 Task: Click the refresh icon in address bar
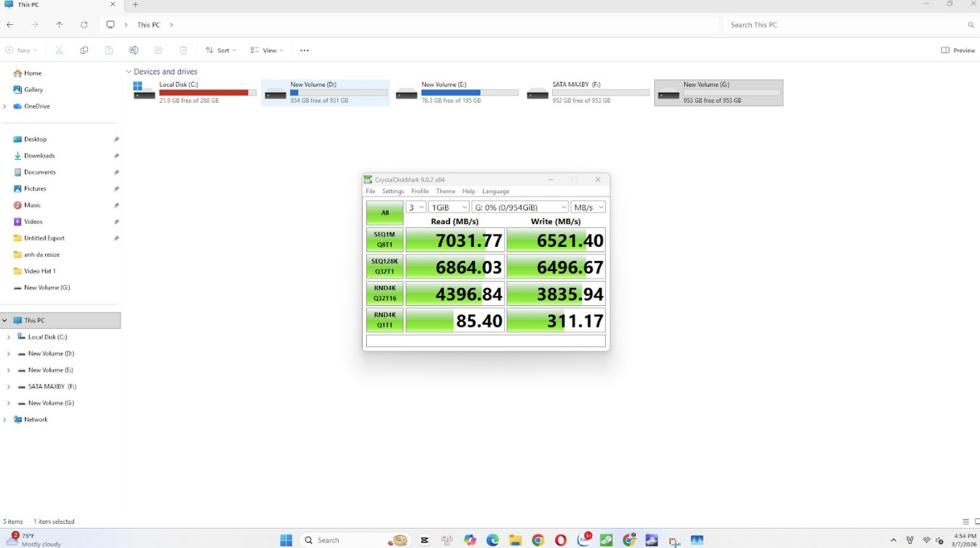[84, 25]
